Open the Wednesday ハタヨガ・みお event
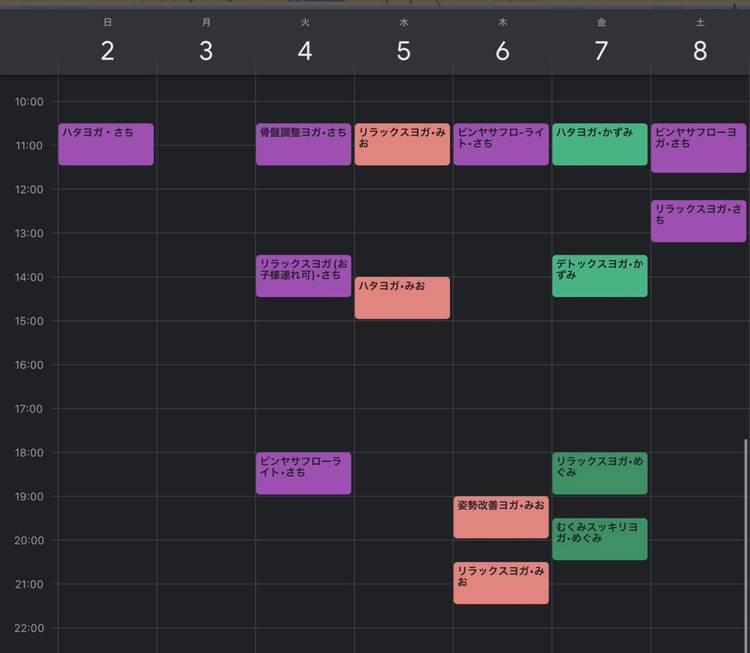The image size is (750, 653). (x=402, y=298)
